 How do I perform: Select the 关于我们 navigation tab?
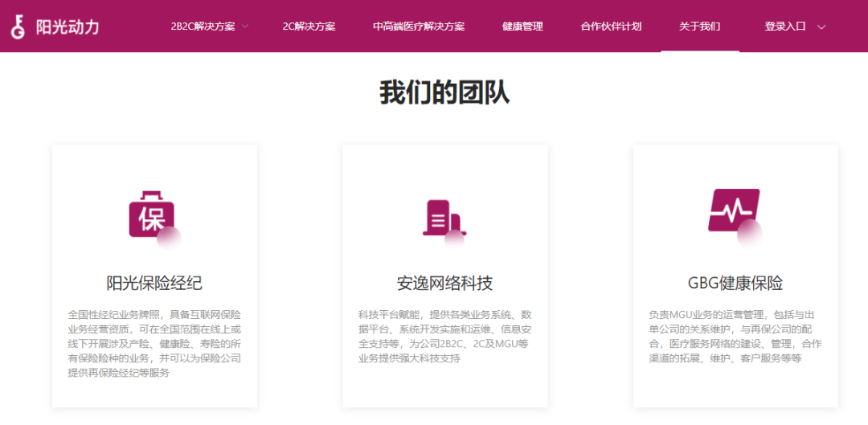(x=700, y=27)
